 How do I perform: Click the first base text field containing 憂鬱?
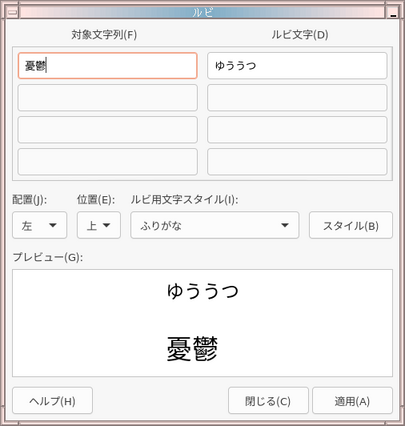coord(107,66)
